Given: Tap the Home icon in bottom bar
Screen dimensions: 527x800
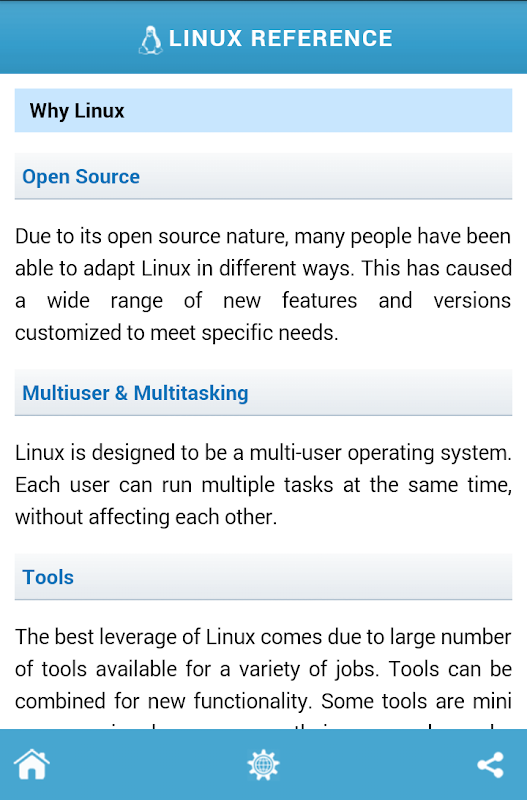Looking at the screenshot, I should pyautogui.click(x=32, y=764).
